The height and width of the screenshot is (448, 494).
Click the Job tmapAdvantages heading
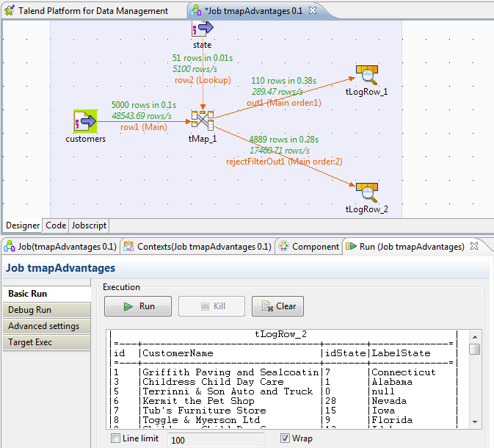[60, 268]
